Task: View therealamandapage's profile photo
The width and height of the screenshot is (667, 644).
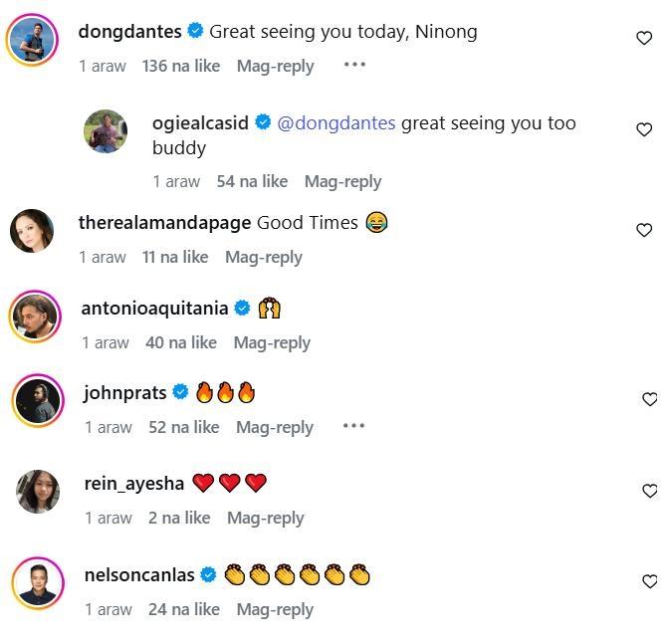Action: 32,231
